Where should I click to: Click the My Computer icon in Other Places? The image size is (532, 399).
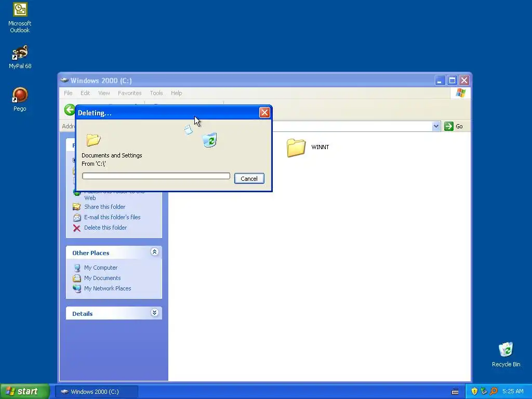pos(77,268)
